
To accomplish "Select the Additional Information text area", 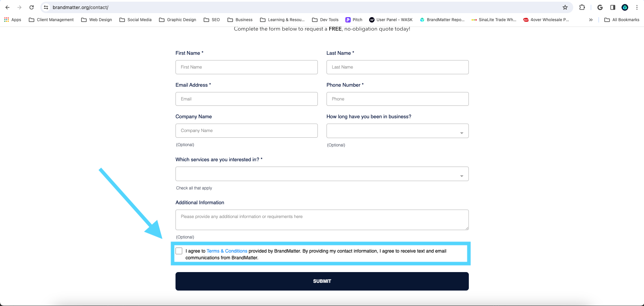I will click(x=322, y=220).
